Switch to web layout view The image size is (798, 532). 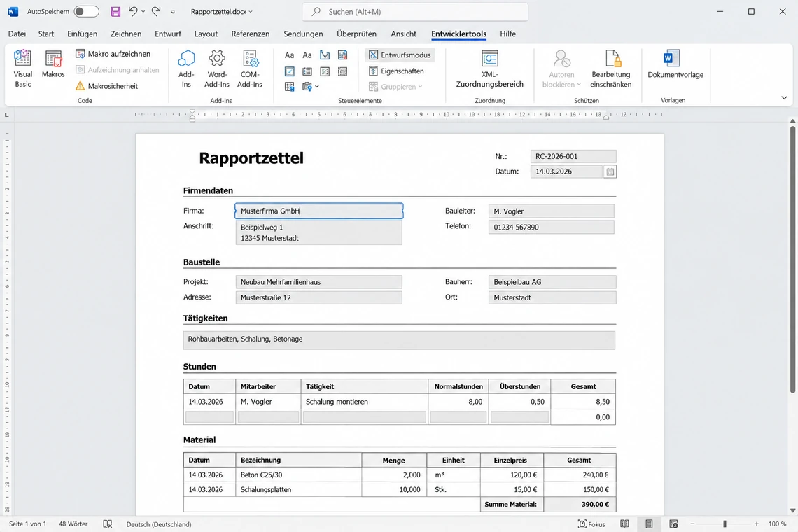click(x=674, y=524)
